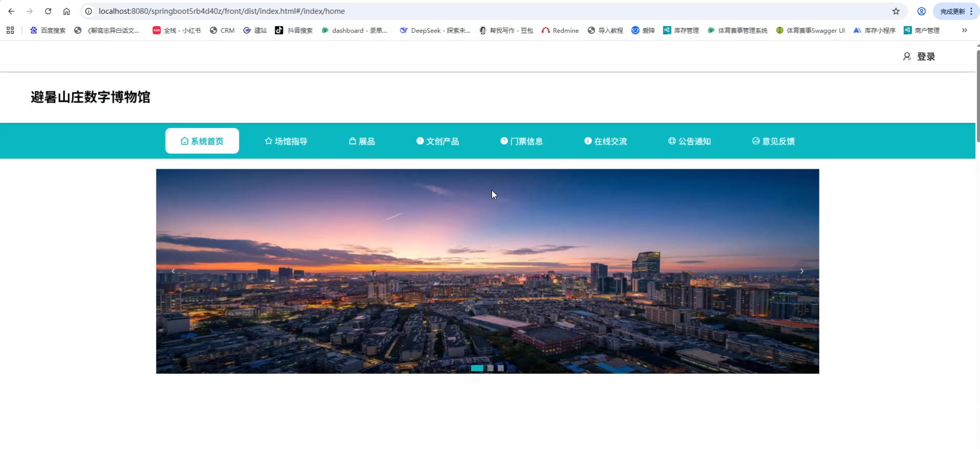Open the 库存管理 bookmark
Image resolution: width=980 pixels, height=449 pixels.
(681, 30)
